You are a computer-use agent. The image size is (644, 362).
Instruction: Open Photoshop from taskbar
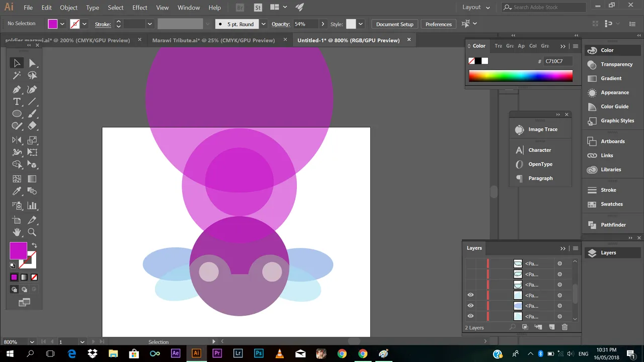(259, 353)
